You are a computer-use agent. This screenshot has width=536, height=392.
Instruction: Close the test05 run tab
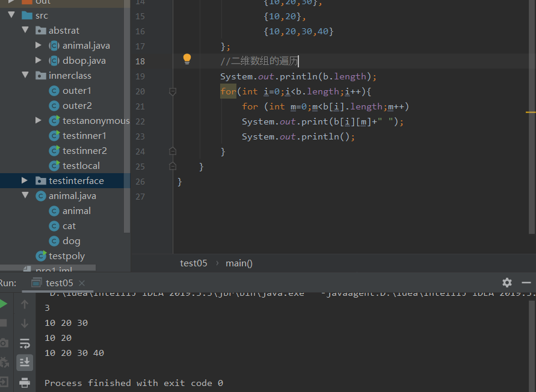(82, 283)
